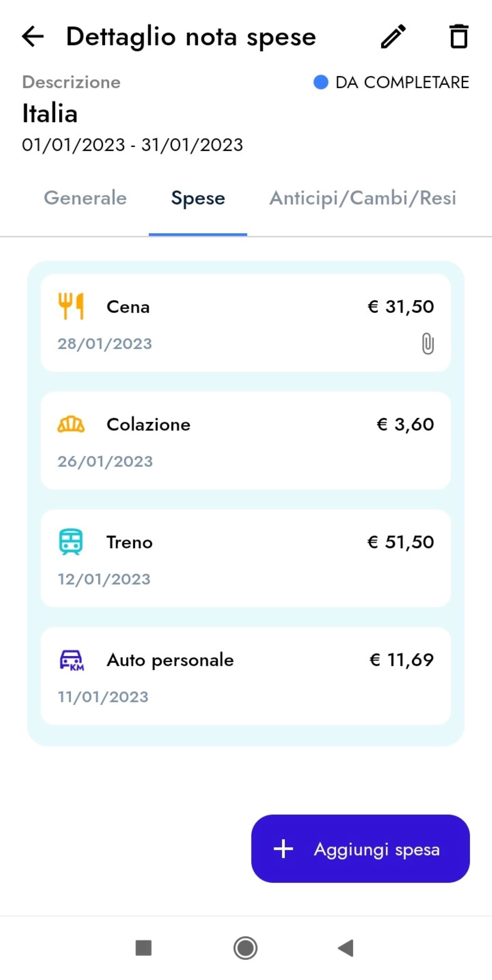Open the attachment paperclip on the Cena expense

click(x=428, y=344)
